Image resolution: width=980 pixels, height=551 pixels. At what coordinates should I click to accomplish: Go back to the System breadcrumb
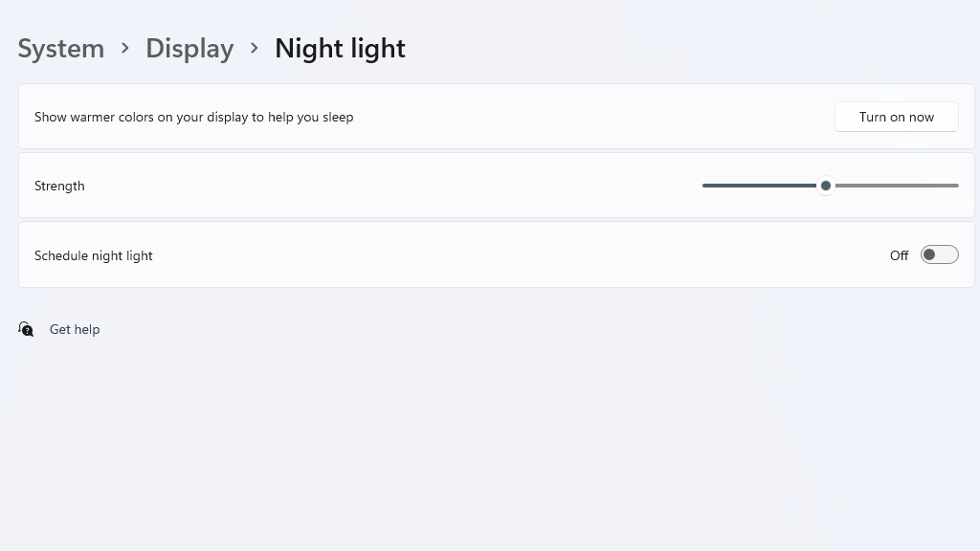[60, 49]
